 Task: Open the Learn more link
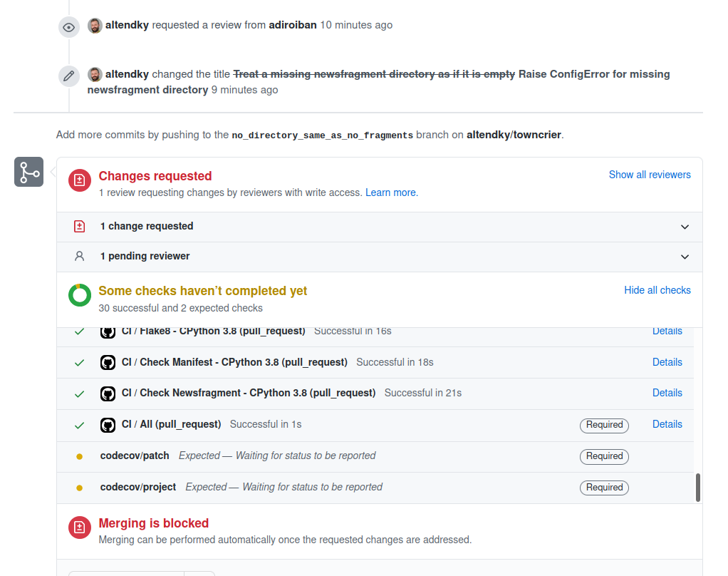(x=391, y=192)
